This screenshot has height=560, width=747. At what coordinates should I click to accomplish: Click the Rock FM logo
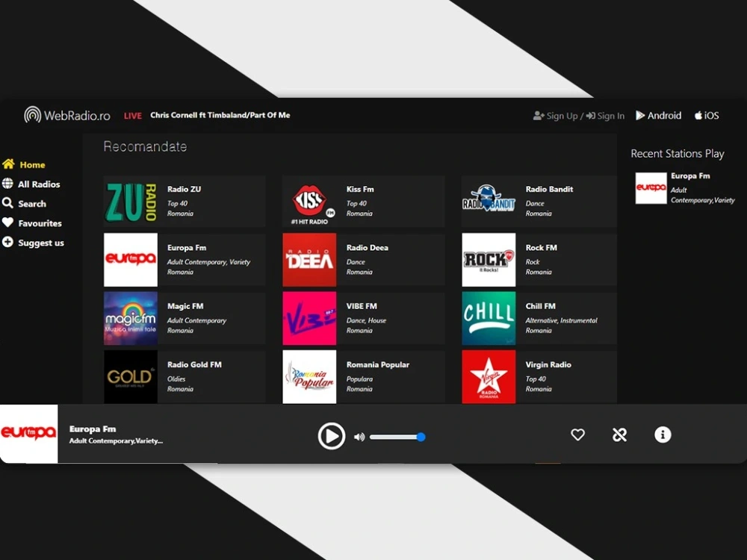click(x=489, y=260)
